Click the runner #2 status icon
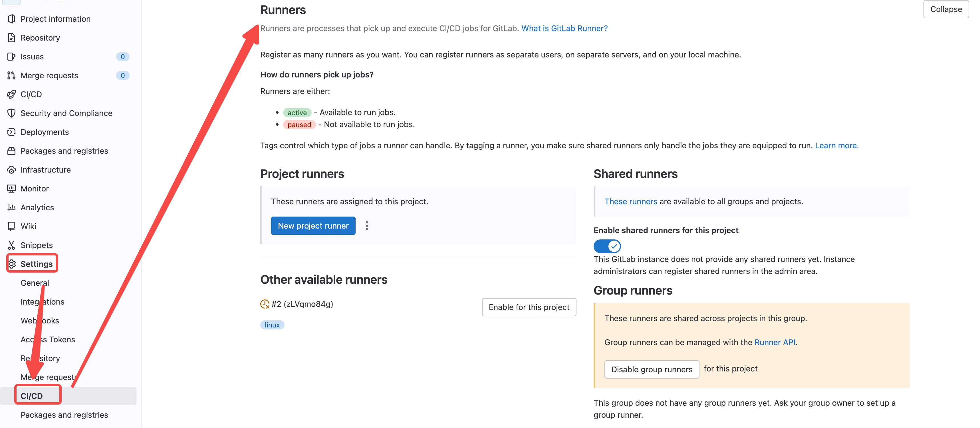The width and height of the screenshot is (980, 428). pos(265,304)
